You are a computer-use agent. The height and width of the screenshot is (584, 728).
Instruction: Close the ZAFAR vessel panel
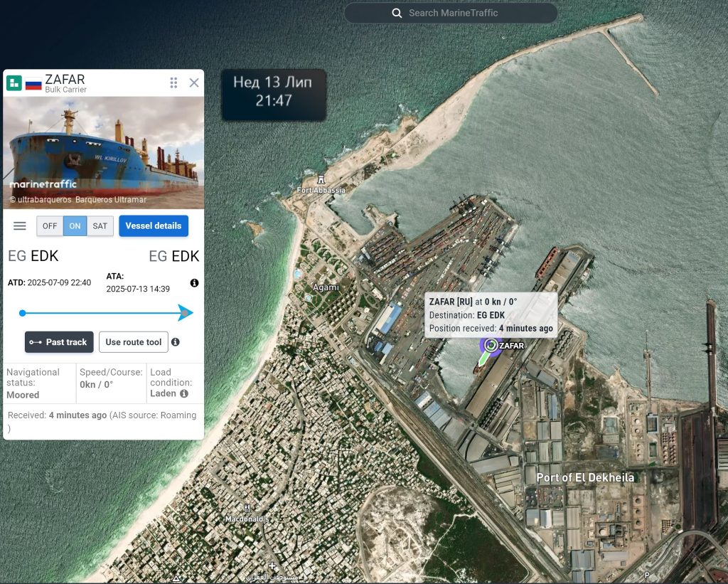tap(194, 83)
